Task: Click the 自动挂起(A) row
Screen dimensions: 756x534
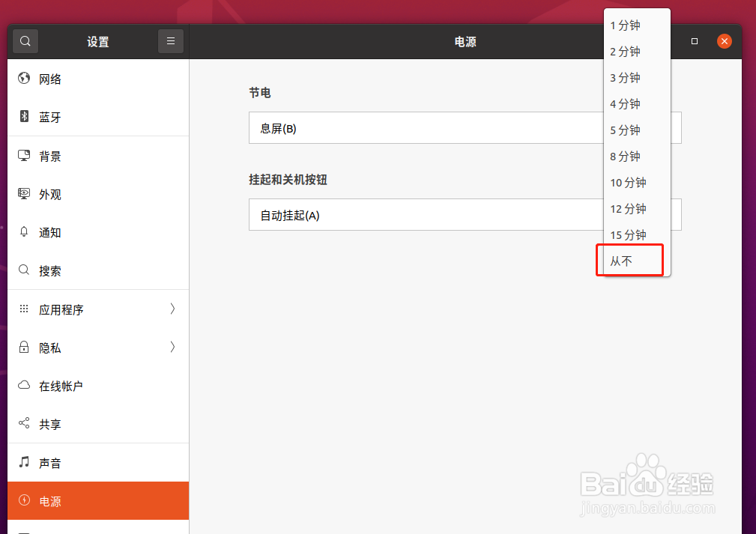Action: (x=465, y=215)
